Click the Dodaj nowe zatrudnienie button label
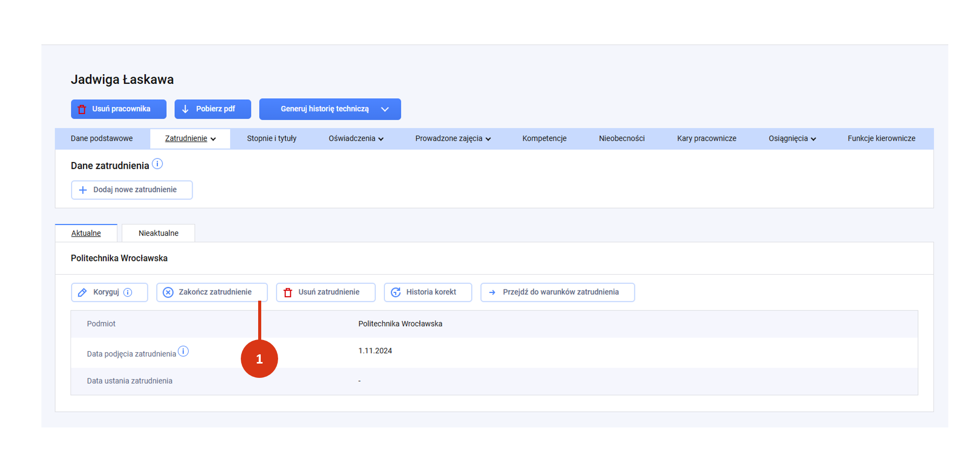 [135, 190]
